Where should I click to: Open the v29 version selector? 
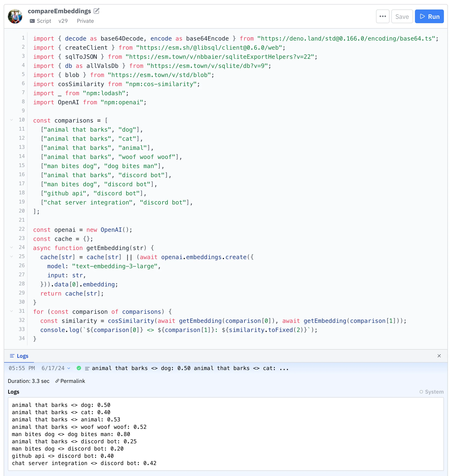click(63, 21)
